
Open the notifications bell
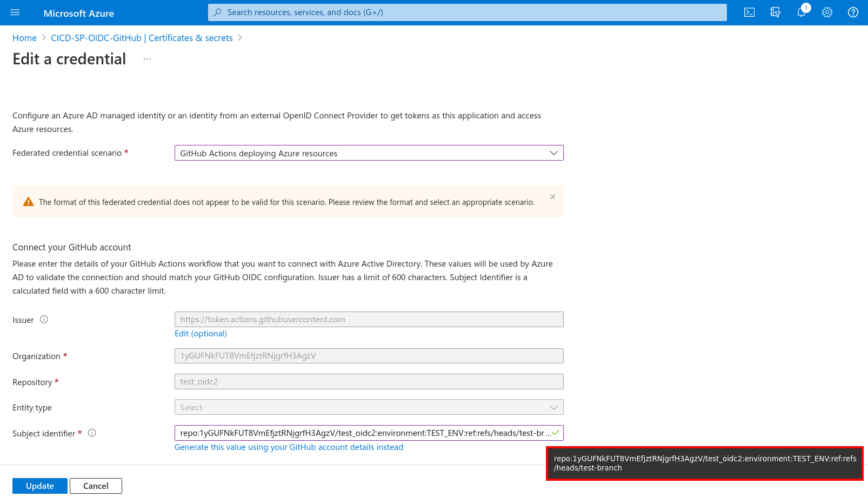tap(802, 12)
